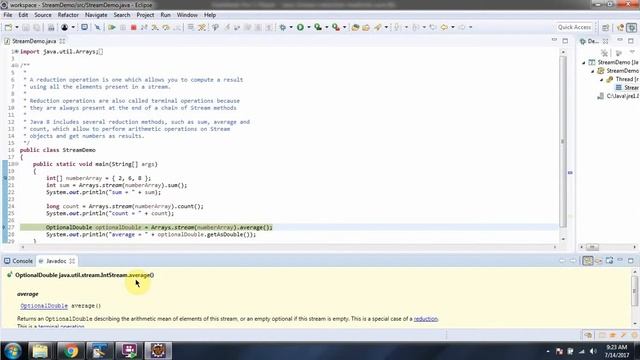Select the C:\Java\jre process entry
Viewport: 640px width, 360px height.
point(618,96)
